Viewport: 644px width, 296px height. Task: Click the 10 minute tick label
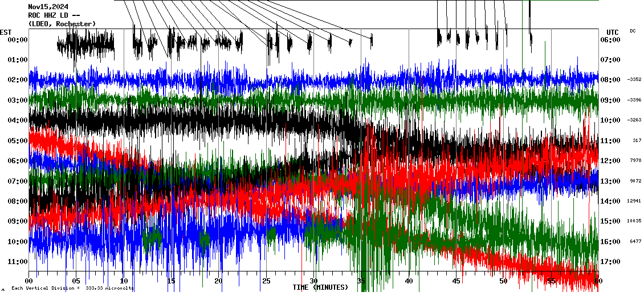click(x=124, y=281)
